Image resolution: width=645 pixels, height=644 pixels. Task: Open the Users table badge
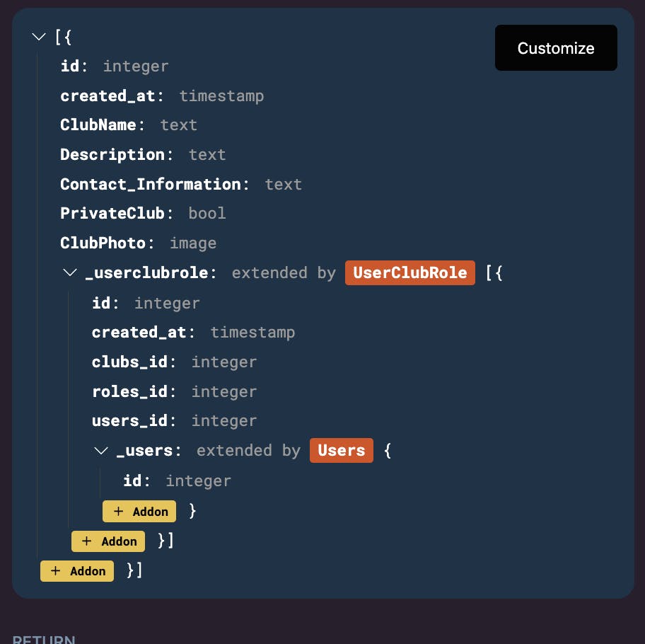tap(341, 450)
